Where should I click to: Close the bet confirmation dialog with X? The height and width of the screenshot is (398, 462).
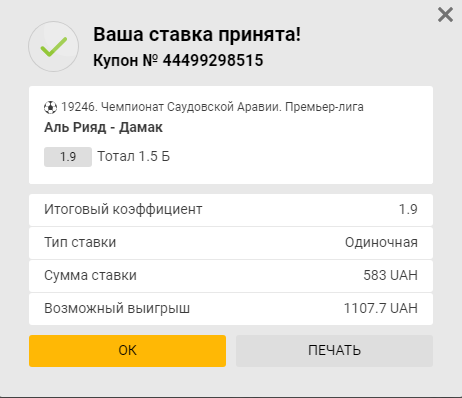[445, 15]
